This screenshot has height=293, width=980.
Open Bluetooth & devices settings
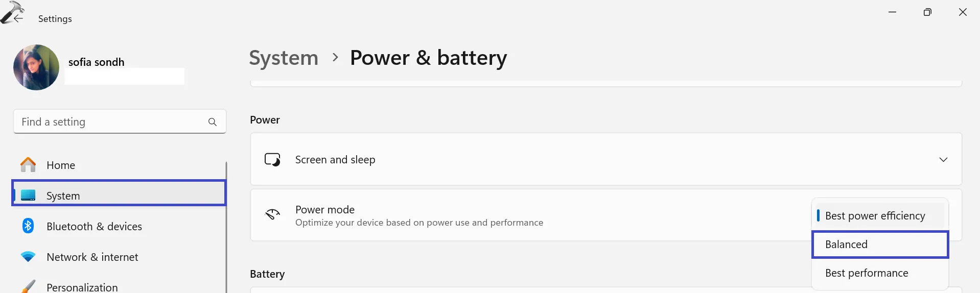(x=94, y=227)
